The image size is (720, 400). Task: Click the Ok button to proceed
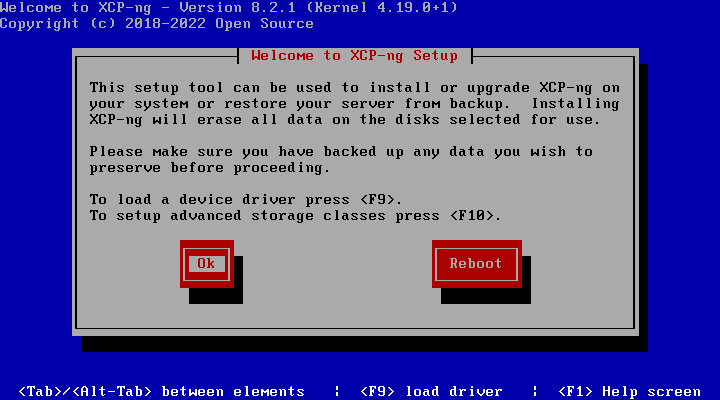pyautogui.click(x=207, y=264)
